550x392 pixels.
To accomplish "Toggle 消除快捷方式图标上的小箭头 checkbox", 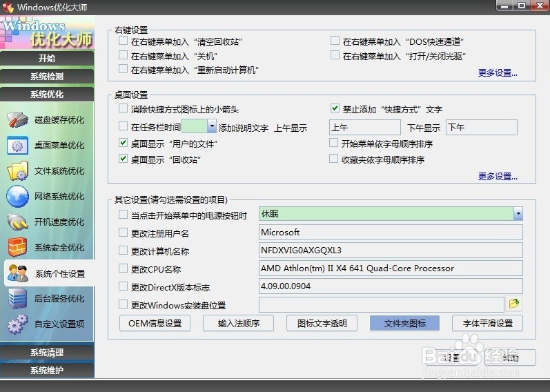I will 123,108.
